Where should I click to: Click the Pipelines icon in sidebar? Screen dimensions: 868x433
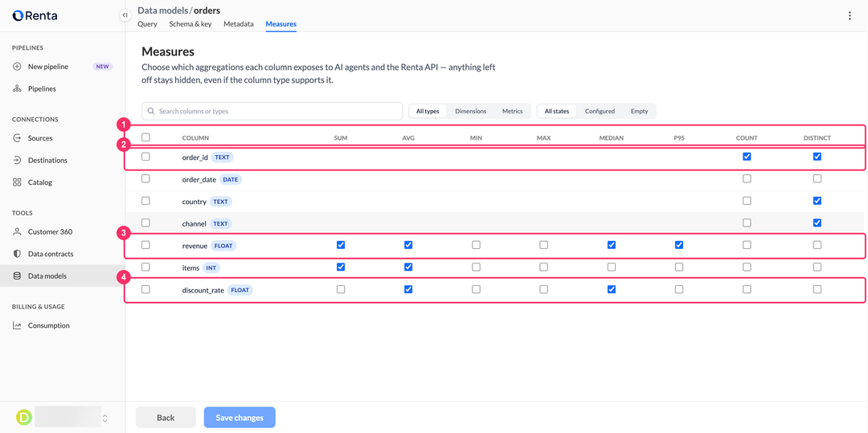(x=17, y=88)
